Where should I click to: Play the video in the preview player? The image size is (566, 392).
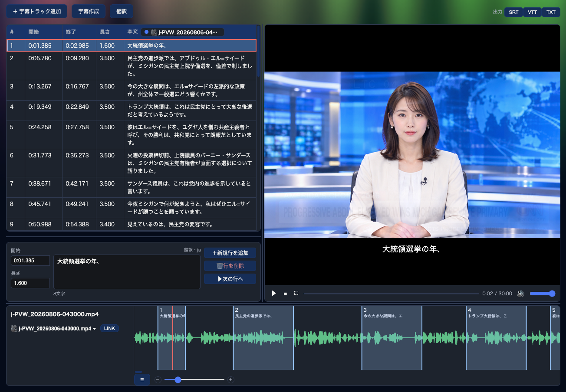(x=274, y=294)
